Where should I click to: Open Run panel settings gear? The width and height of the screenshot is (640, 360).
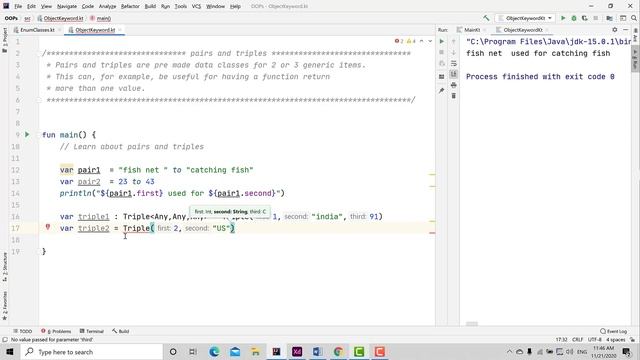[x=615, y=30]
